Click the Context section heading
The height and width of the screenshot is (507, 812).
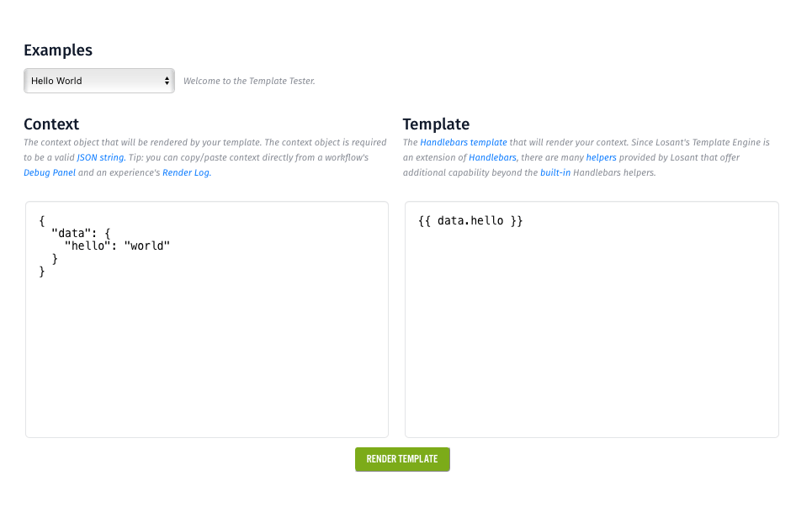pos(51,124)
